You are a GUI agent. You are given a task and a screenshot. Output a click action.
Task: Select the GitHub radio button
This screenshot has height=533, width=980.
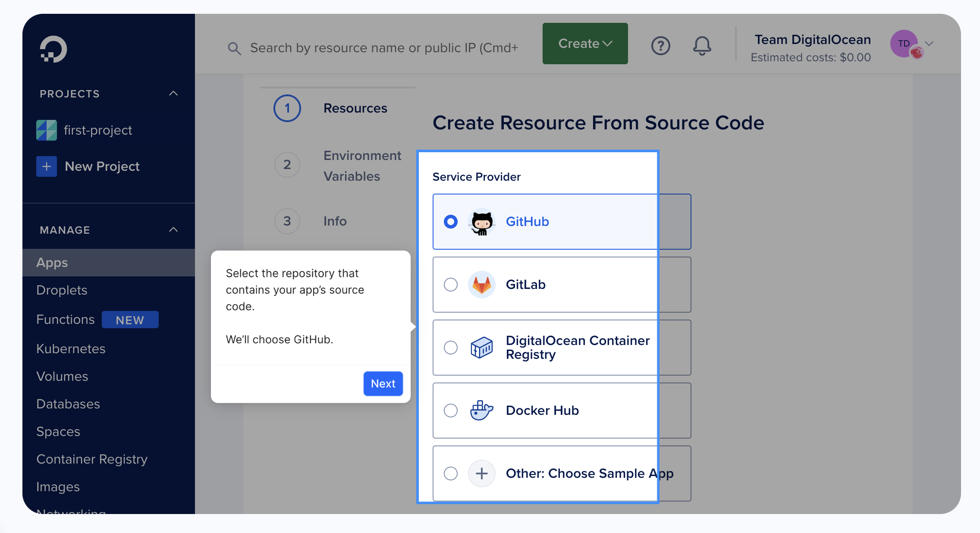[x=450, y=222]
